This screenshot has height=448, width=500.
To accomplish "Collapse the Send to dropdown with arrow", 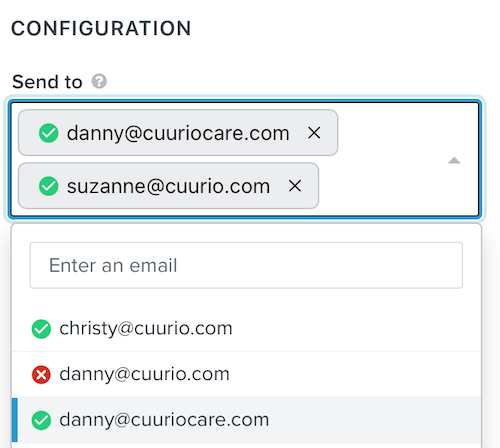I will pyautogui.click(x=454, y=161).
